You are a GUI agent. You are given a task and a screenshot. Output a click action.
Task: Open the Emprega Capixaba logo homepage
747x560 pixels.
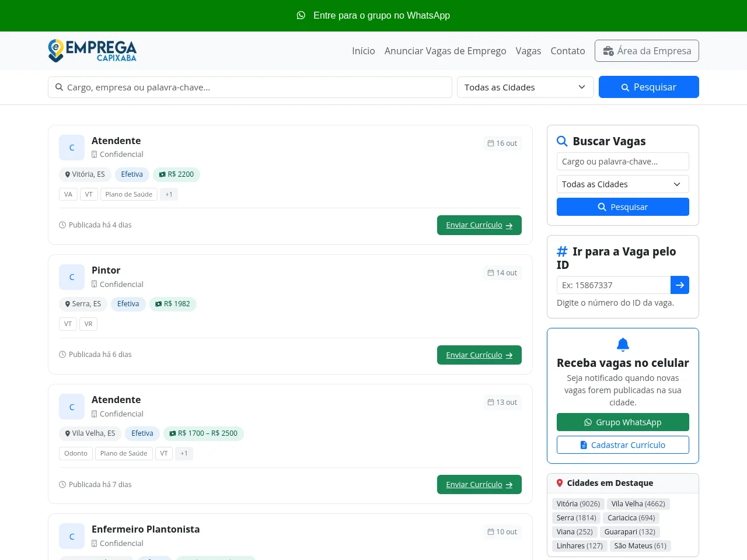(92, 51)
